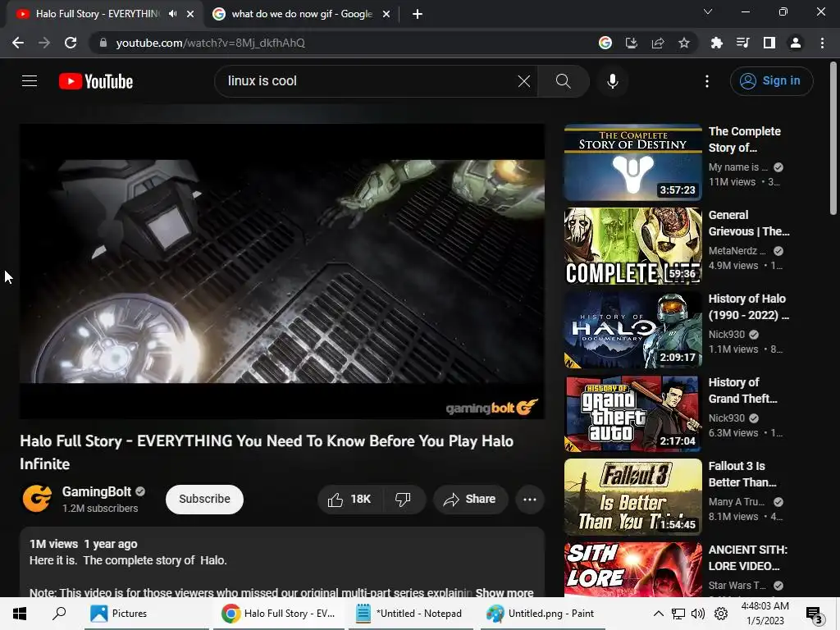Viewport: 840px width, 630px height.
Task: Open the Windows Start menu
Action: tap(20, 614)
